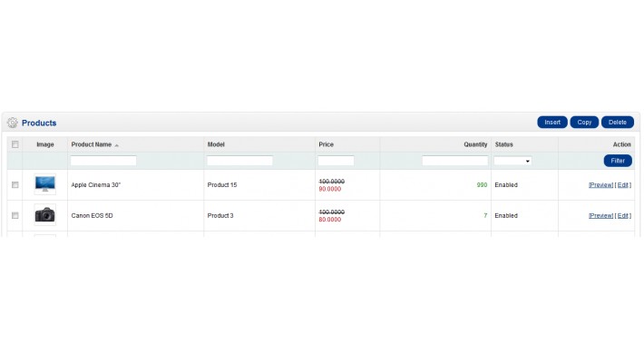Open the Apple Cinema 30" product thumbnail
The width and height of the screenshot is (644, 345).
coord(45,184)
